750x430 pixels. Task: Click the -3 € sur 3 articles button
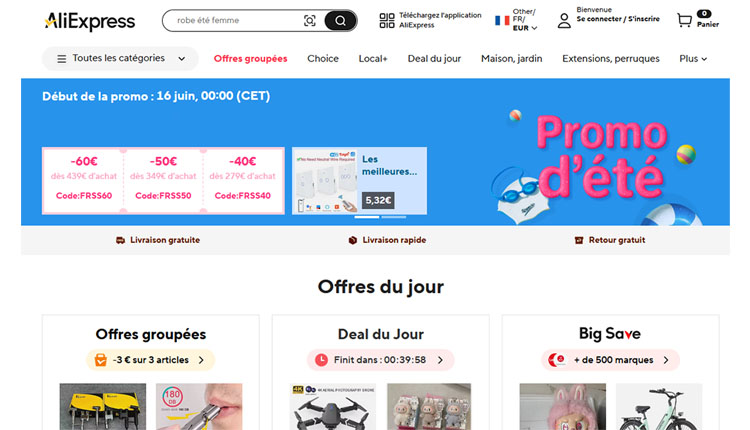[151, 360]
